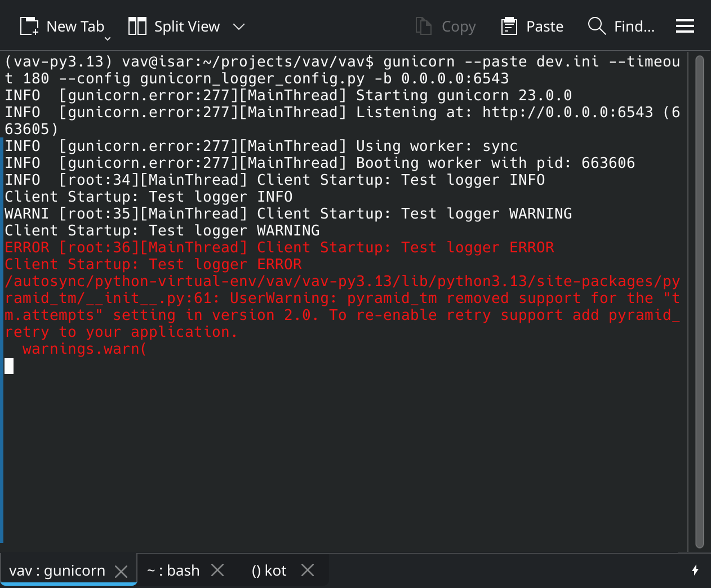The width and height of the screenshot is (711, 588).
Task: Click the lightning bolt icon in tab bar
Action: click(695, 570)
